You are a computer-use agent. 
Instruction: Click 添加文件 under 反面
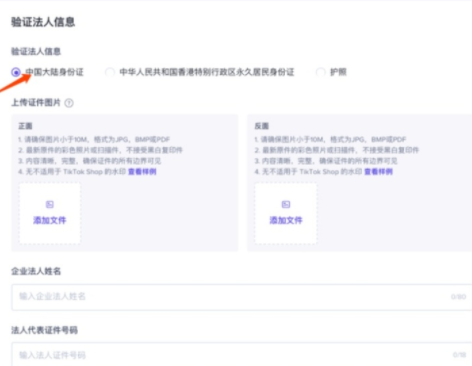286,220
